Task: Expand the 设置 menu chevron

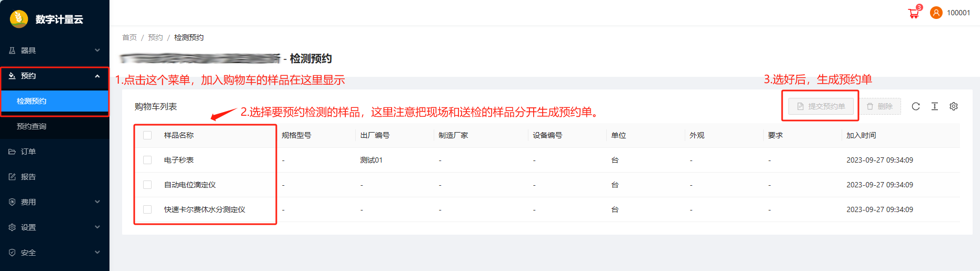Action: point(97,227)
